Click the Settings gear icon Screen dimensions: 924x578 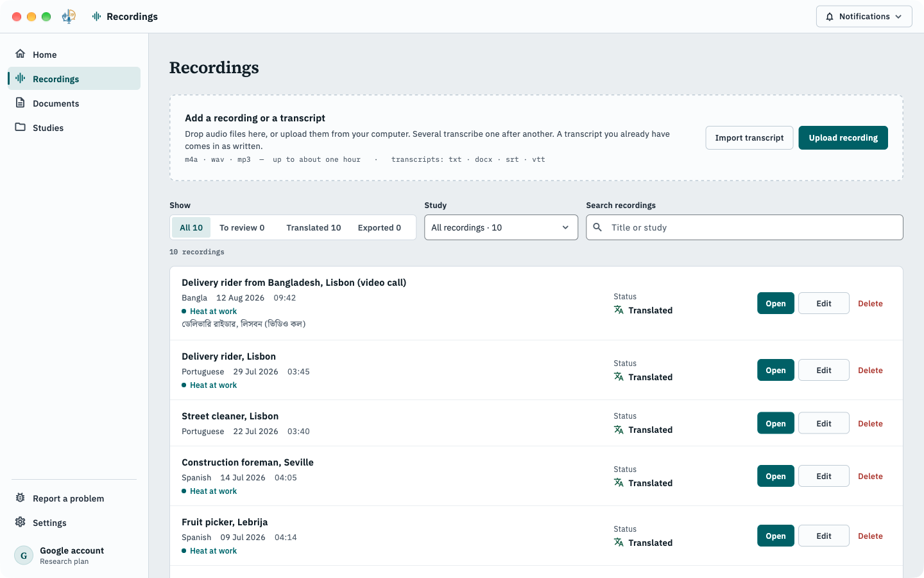click(x=21, y=522)
